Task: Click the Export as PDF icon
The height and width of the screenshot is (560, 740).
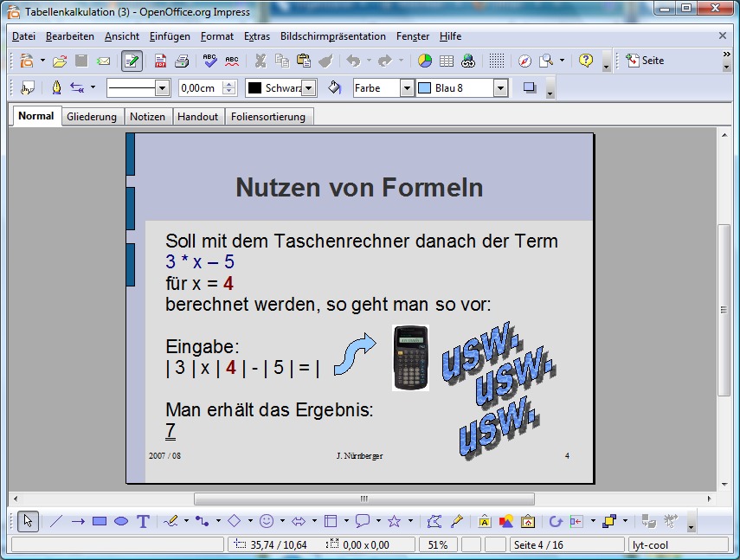Action: point(161,61)
